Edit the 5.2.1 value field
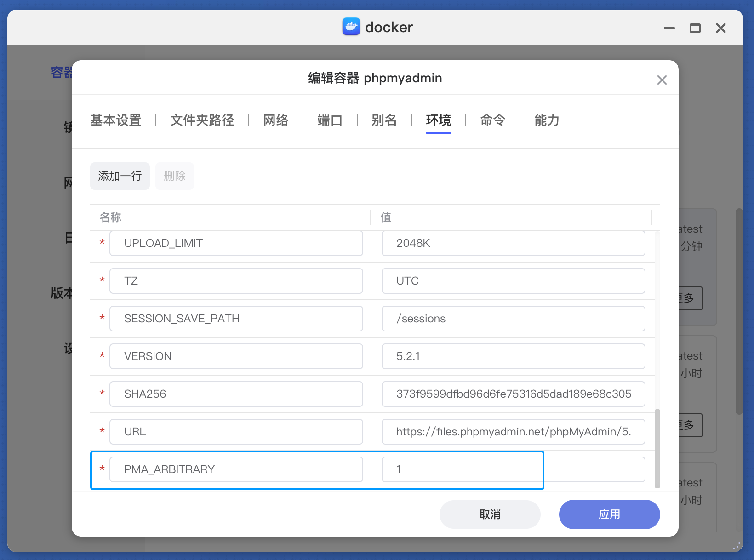 [x=514, y=356]
